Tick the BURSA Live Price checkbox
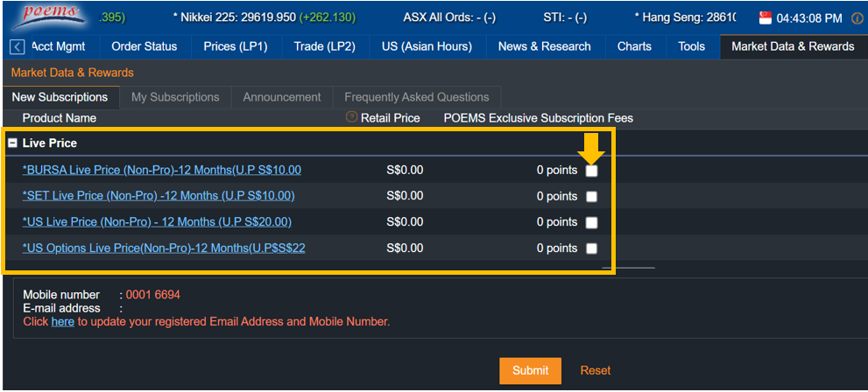The width and height of the screenshot is (868, 392). tap(592, 171)
